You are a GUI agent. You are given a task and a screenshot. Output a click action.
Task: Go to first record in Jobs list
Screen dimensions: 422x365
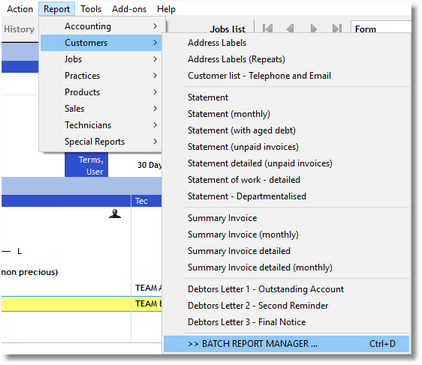[x=268, y=28]
